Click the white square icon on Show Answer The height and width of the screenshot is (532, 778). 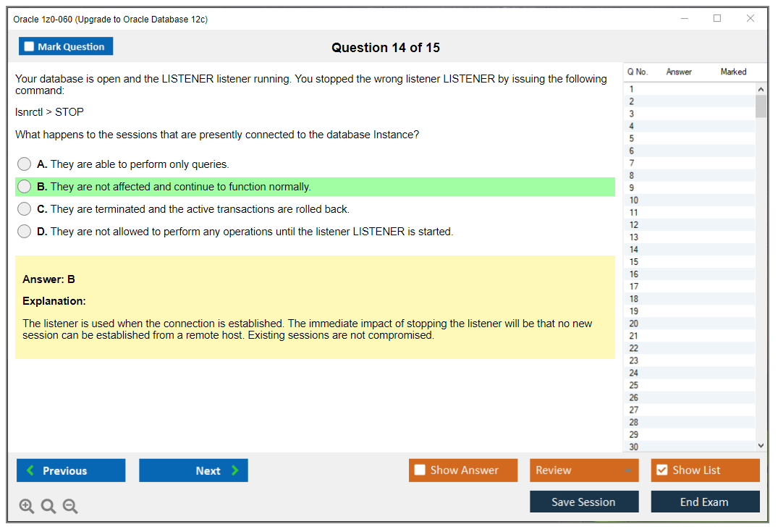[420, 470]
